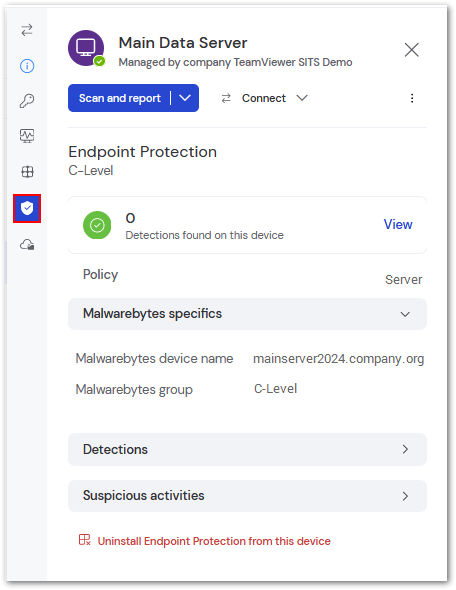The image size is (456, 590).
Task: Open the device info sidebar icon
Action: [x=27, y=66]
